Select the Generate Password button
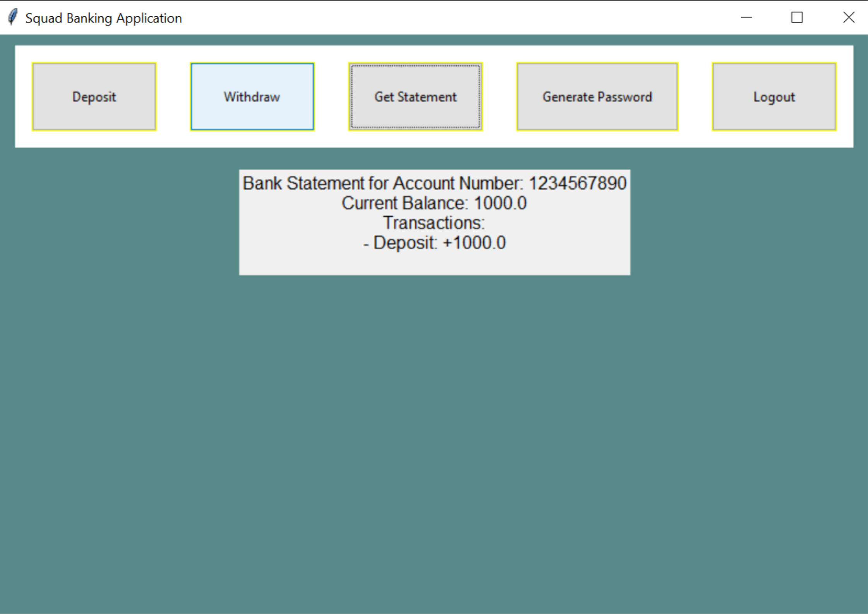Screen dimensions: 868x614 pyautogui.click(x=597, y=97)
